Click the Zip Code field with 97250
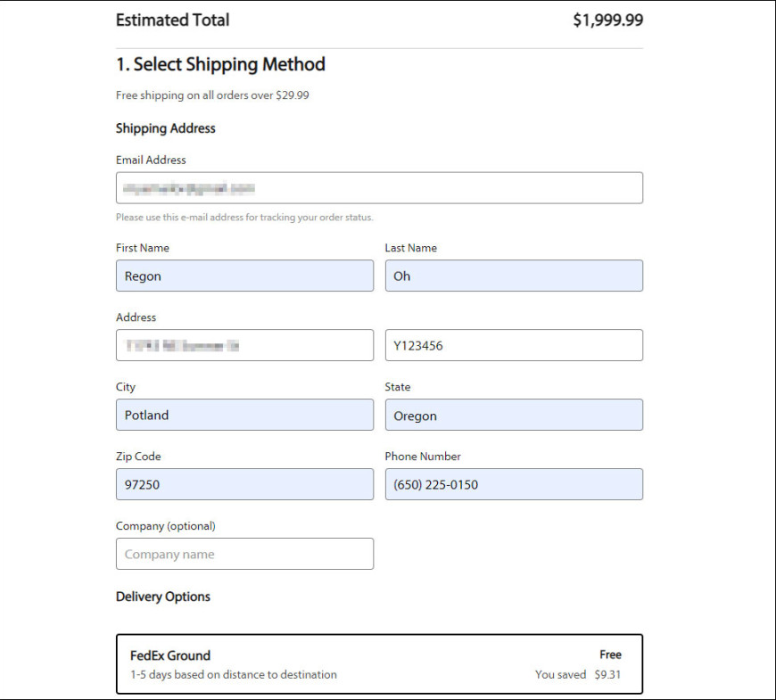 [x=244, y=484]
